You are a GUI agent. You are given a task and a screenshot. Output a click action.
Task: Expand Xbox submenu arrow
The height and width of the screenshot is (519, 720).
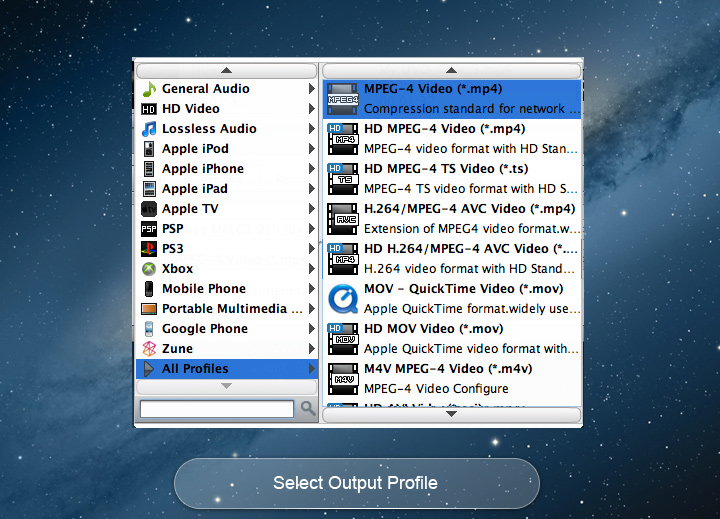pyautogui.click(x=312, y=269)
